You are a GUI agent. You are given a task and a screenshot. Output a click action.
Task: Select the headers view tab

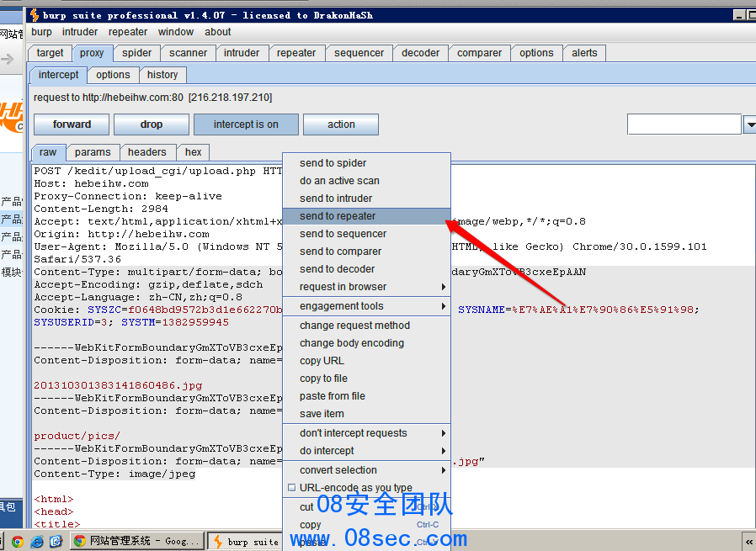point(147,152)
